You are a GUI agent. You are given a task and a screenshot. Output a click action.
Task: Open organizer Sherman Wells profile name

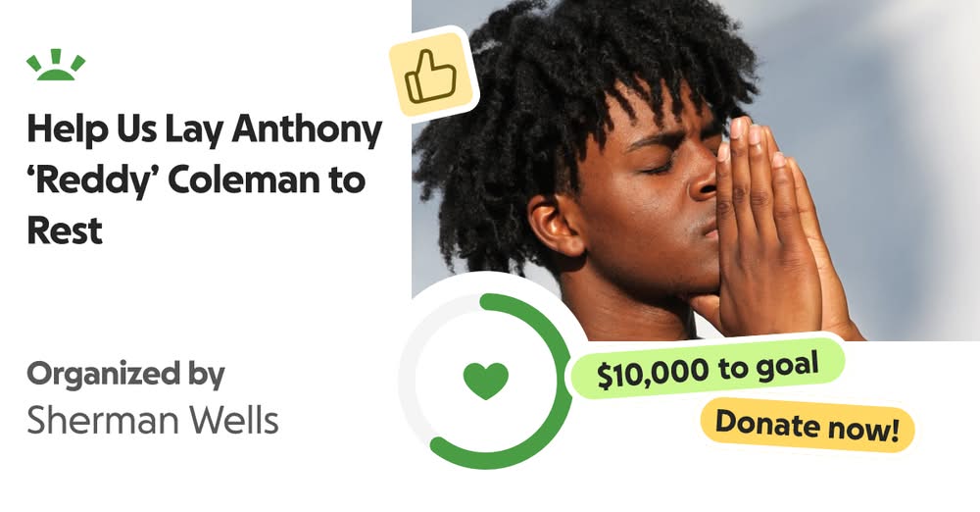[153, 420]
